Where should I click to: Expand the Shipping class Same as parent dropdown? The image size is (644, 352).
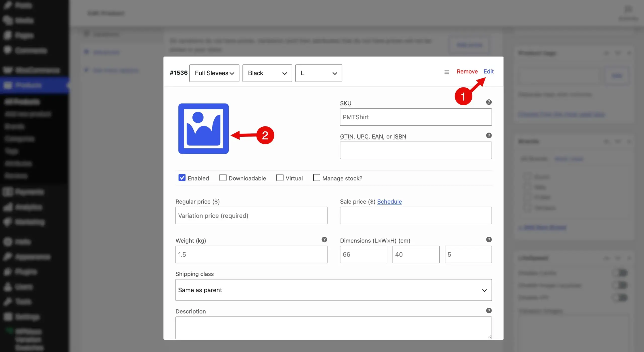334,290
